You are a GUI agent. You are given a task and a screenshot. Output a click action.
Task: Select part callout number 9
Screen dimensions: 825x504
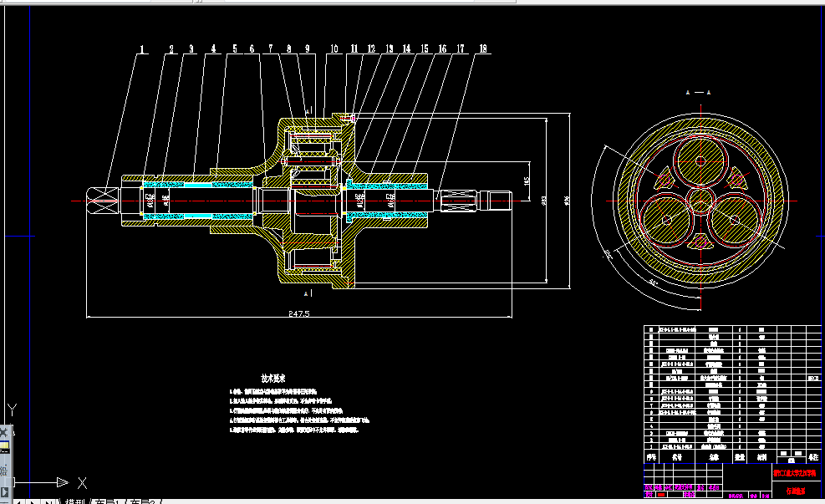(308, 49)
